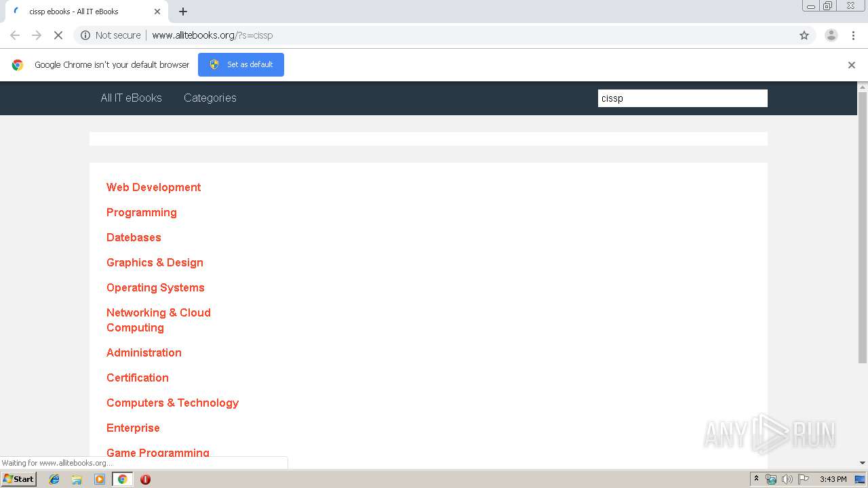Click the volume speaker tray icon
The width and height of the screenshot is (868, 488).
coord(787,479)
